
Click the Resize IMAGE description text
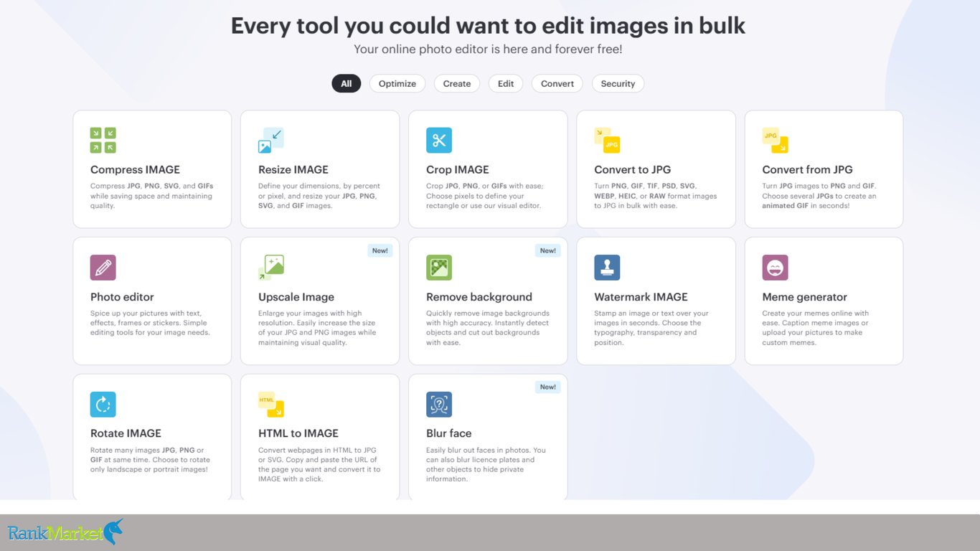pyautogui.click(x=319, y=196)
